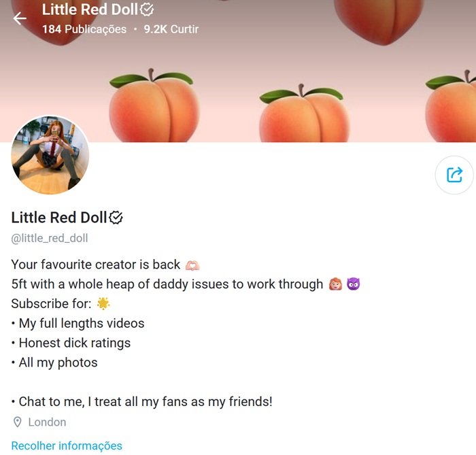Click the 'Chat to me' bio line
The height and width of the screenshot is (455, 476).
[x=141, y=401]
